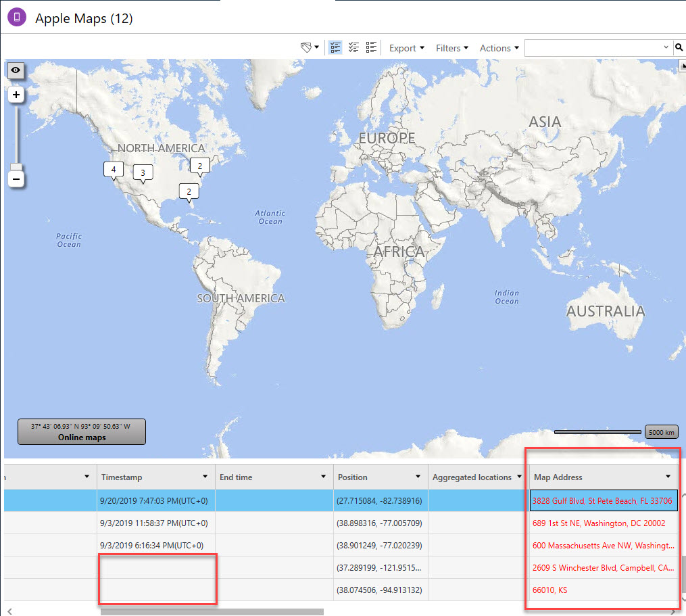Toggle the map eye visibility button
The height and width of the screenshot is (616, 686).
tap(16, 70)
